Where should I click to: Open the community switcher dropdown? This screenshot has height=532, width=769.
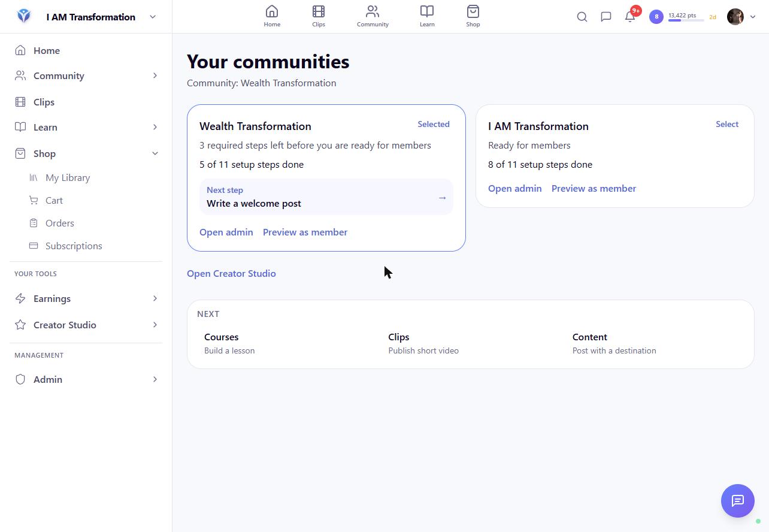click(153, 17)
